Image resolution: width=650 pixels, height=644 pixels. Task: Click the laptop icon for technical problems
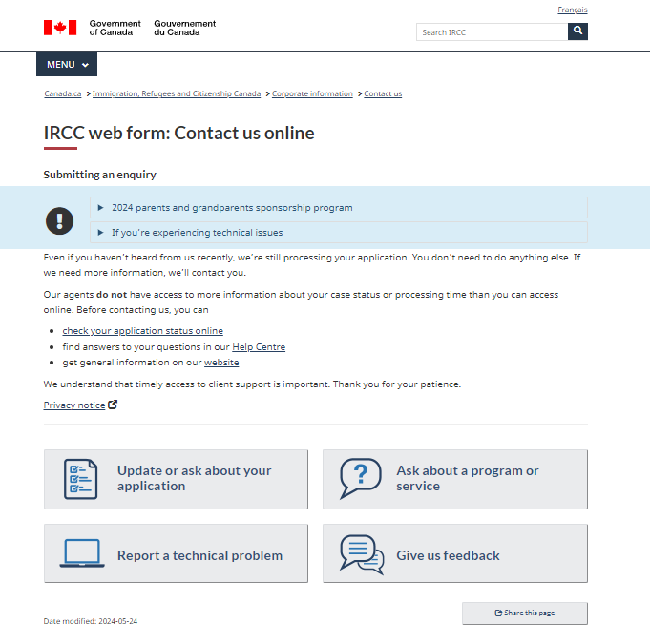pos(82,554)
